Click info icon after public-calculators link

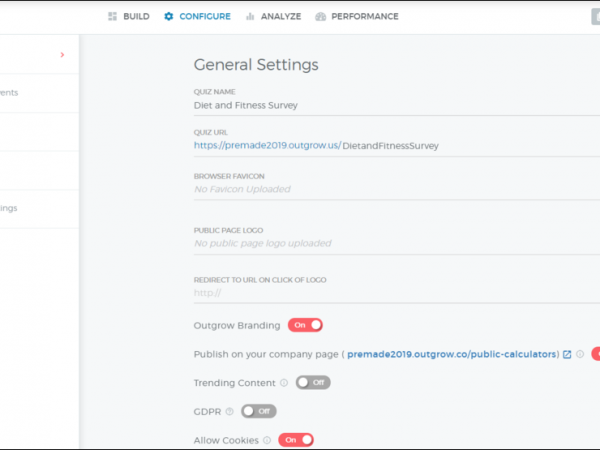[x=580, y=354]
